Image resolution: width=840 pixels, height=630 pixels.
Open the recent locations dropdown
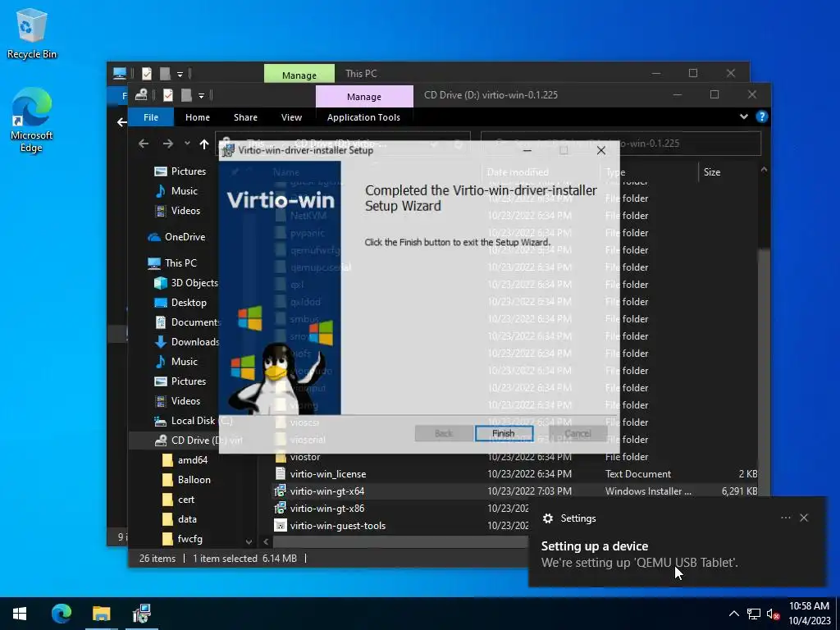(187, 144)
